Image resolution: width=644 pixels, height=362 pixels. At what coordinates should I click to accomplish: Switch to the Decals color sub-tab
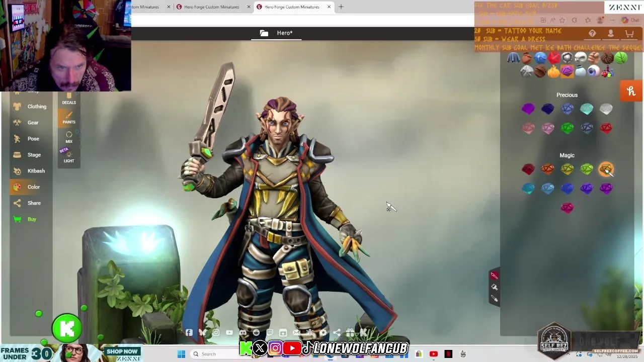point(69,99)
